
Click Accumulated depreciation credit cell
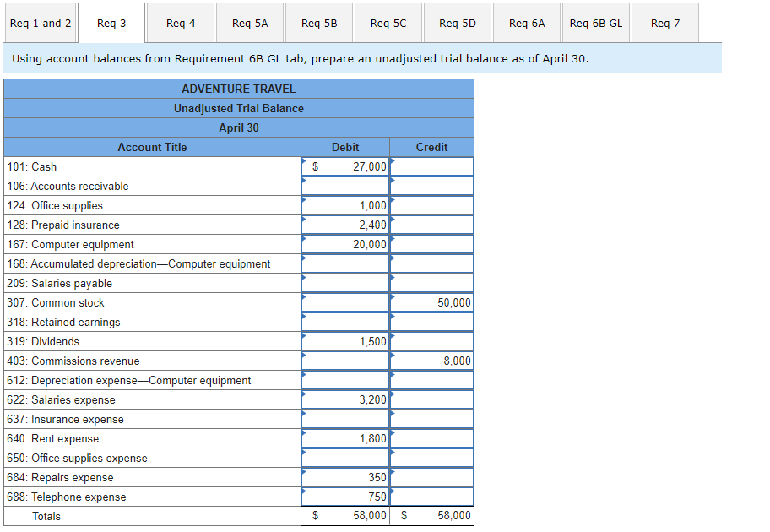(432, 263)
